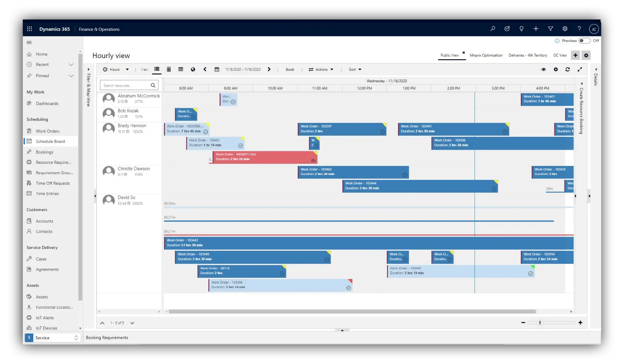Open the table grid view icon
Viewport: 623px width, 364px height.
[181, 69]
